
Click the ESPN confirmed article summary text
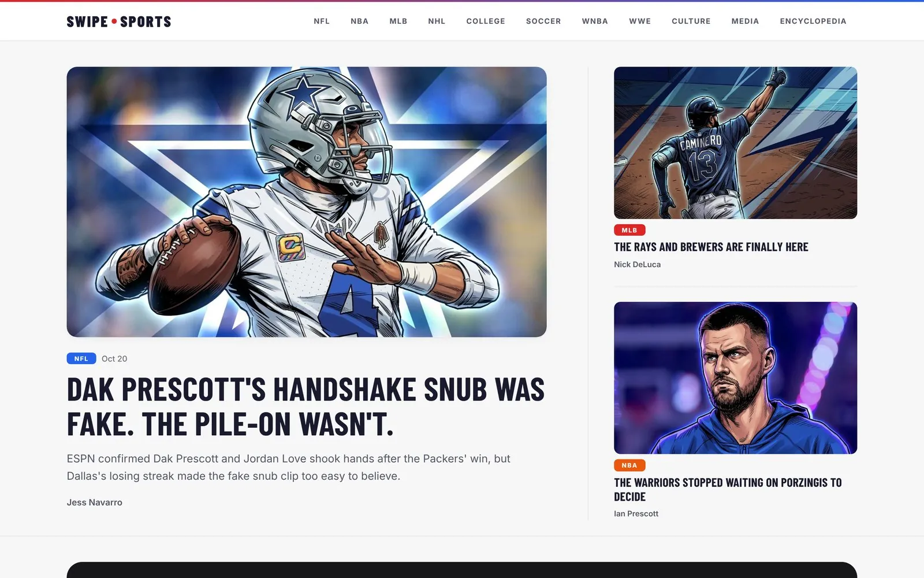[x=289, y=467]
